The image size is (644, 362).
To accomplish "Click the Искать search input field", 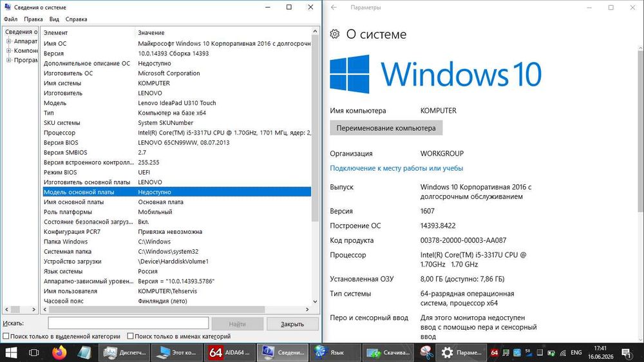I will click(x=128, y=323).
